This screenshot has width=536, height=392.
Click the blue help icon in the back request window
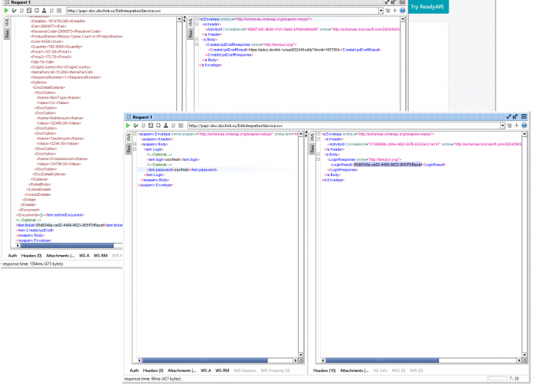point(402,11)
